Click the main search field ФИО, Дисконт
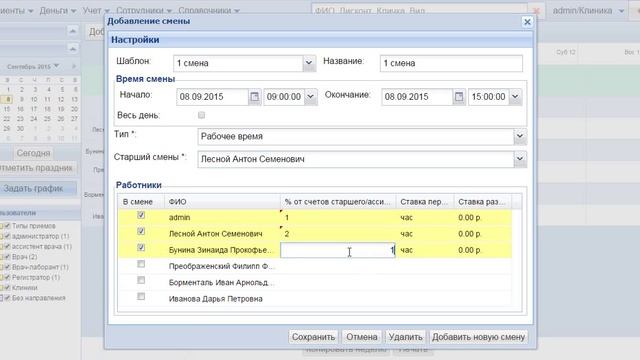640x360 pixels. click(x=419, y=11)
